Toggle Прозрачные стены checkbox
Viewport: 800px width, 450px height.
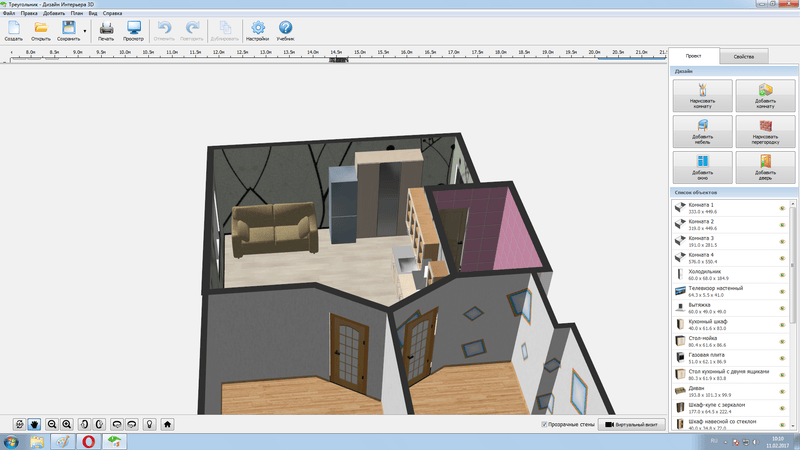pyautogui.click(x=543, y=425)
